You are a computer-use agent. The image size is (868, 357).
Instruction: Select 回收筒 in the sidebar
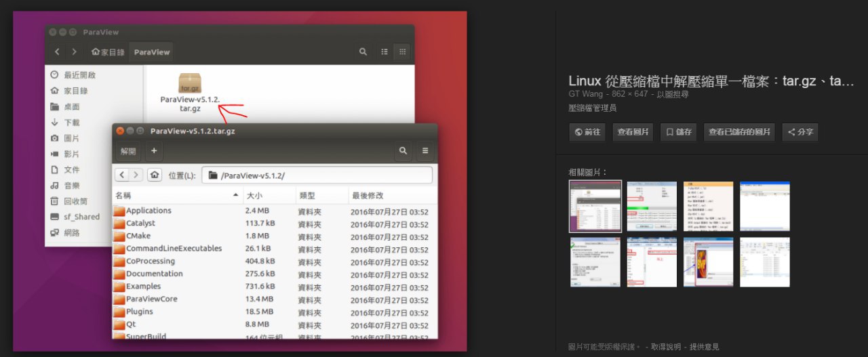[75, 201]
